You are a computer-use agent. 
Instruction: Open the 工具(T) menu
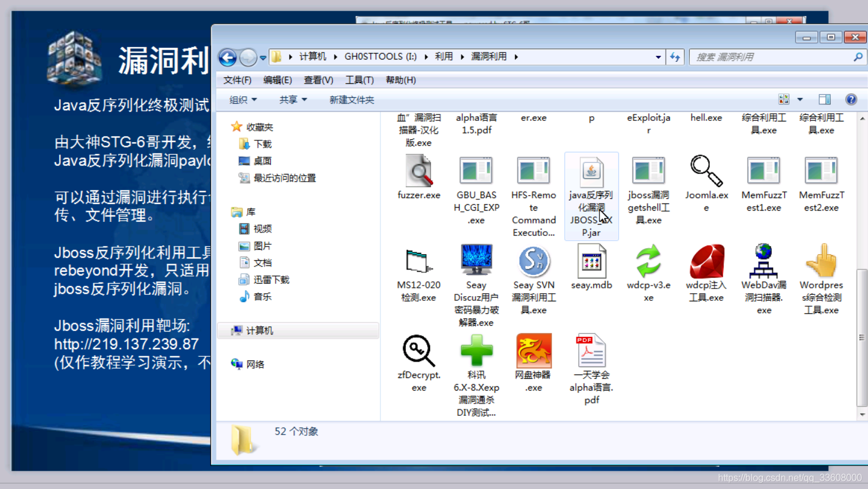tap(359, 80)
